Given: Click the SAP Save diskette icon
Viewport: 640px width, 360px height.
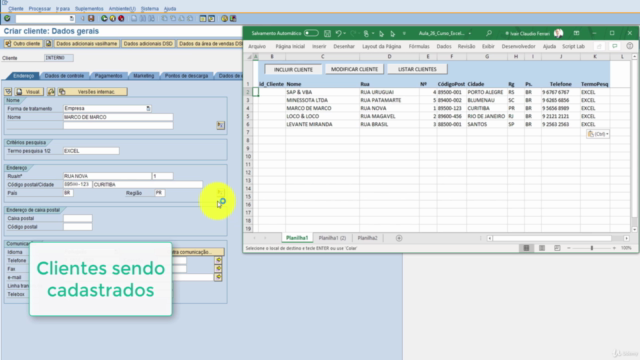Looking at the screenshot, I should pyautogui.click(x=91, y=18).
